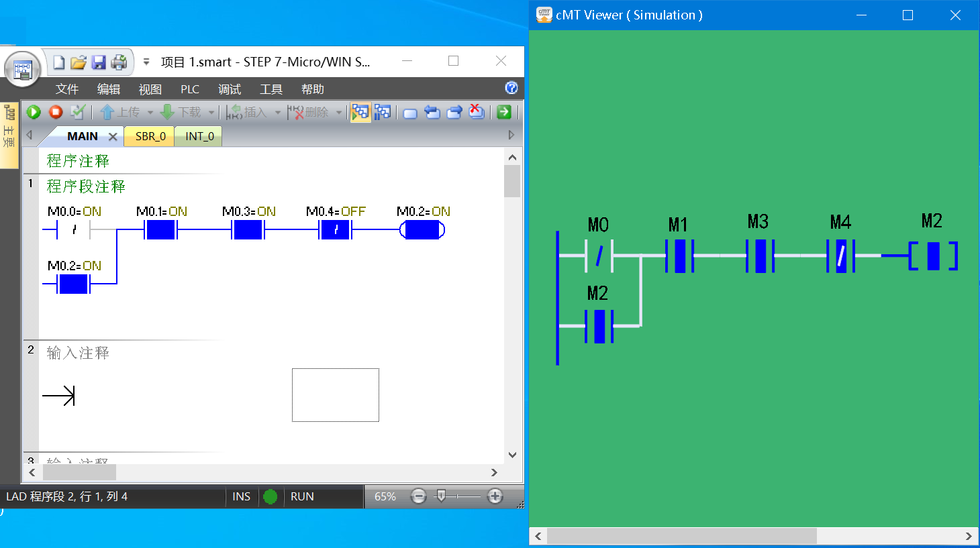The image size is (980, 548).
Task: Click the red STOP PLC icon
Action: [x=56, y=112]
